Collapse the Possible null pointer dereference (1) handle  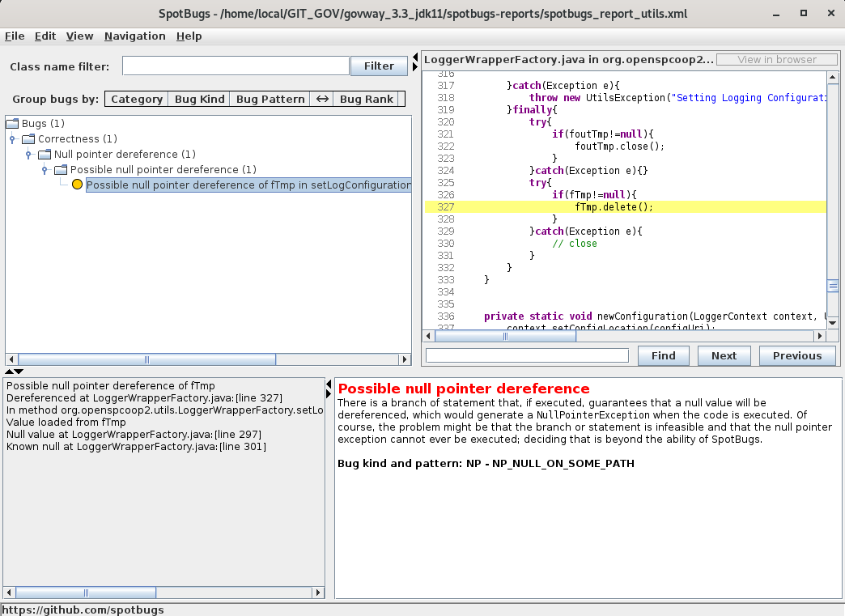coord(45,170)
